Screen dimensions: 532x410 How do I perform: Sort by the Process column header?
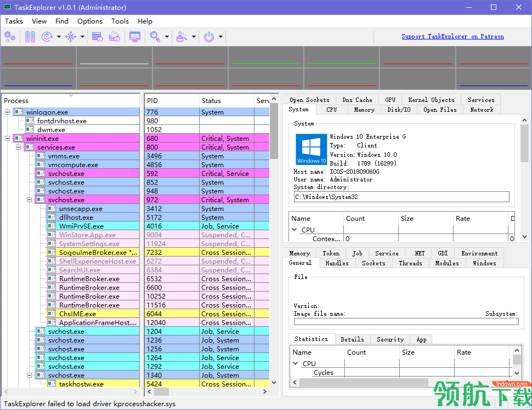coord(71,101)
